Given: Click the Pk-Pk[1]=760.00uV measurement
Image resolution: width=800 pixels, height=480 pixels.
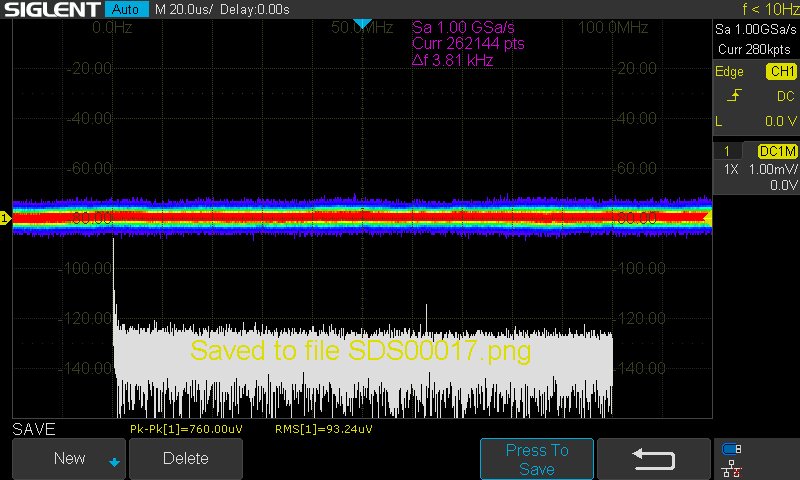Looking at the screenshot, I should [x=186, y=429].
